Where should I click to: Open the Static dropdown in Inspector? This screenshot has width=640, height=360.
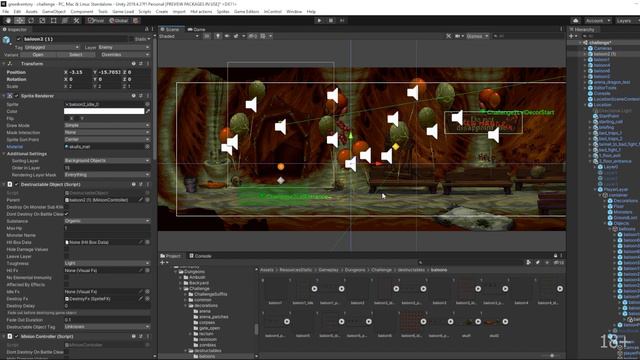coord(142,39)
